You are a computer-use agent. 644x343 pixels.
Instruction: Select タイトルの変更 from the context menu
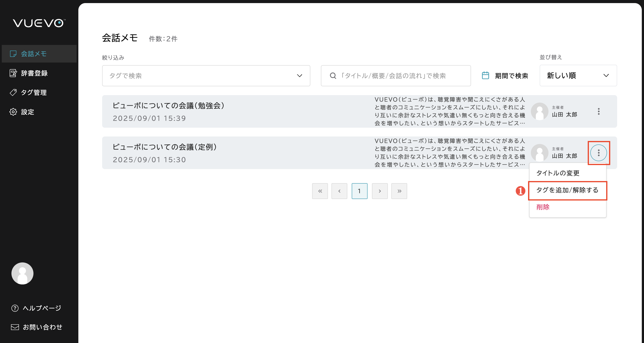click(x=558, y=173)
